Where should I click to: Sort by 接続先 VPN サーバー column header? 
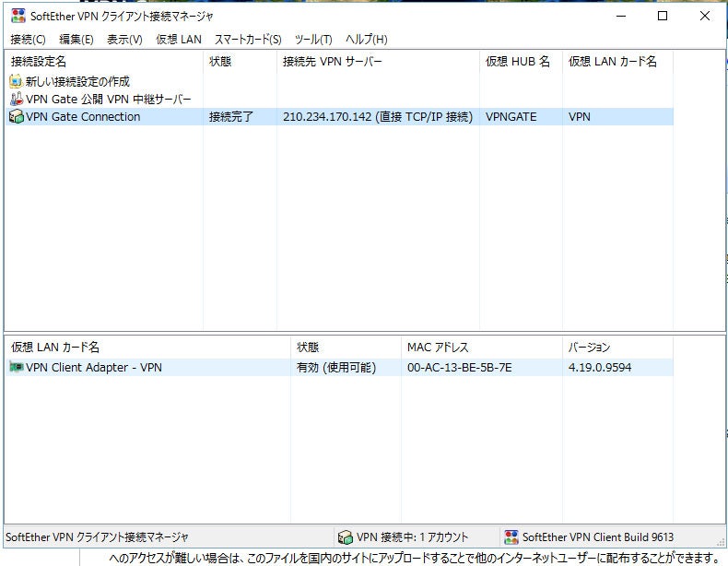click(x=378, y=61)
